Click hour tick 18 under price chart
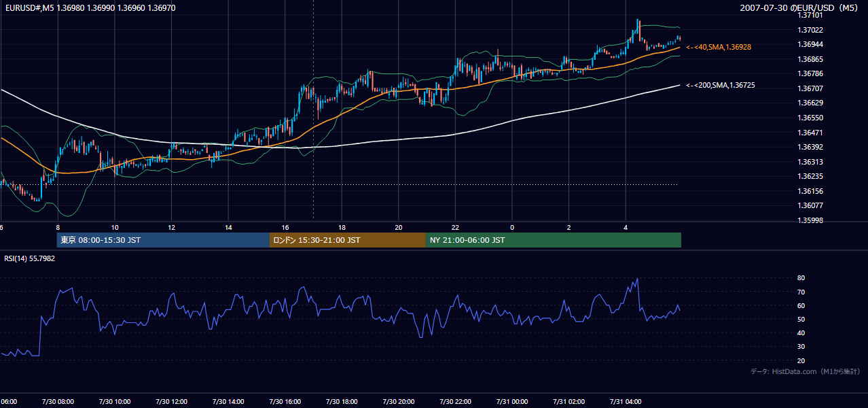The width and height of the screenshot is (868, 408). (x=342, y=228)
